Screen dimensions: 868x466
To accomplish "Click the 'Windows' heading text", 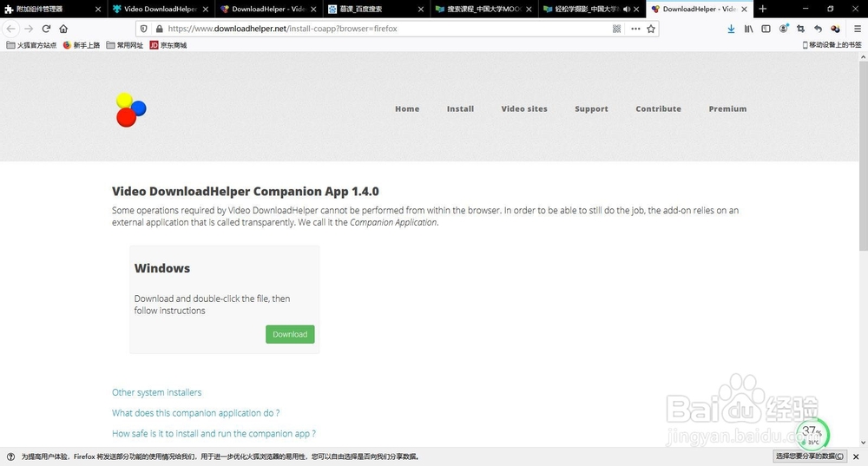I will pos(162,268).
